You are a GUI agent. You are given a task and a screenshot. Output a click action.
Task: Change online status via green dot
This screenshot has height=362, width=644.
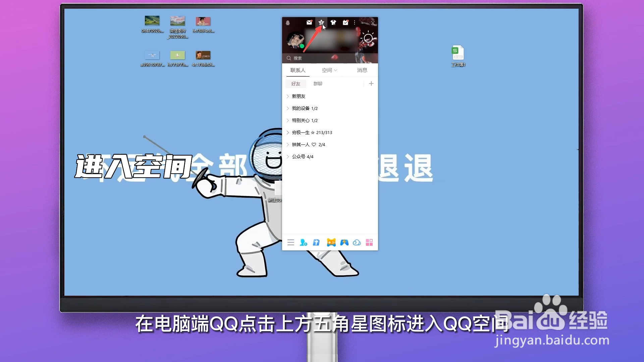tap(302, 46)
